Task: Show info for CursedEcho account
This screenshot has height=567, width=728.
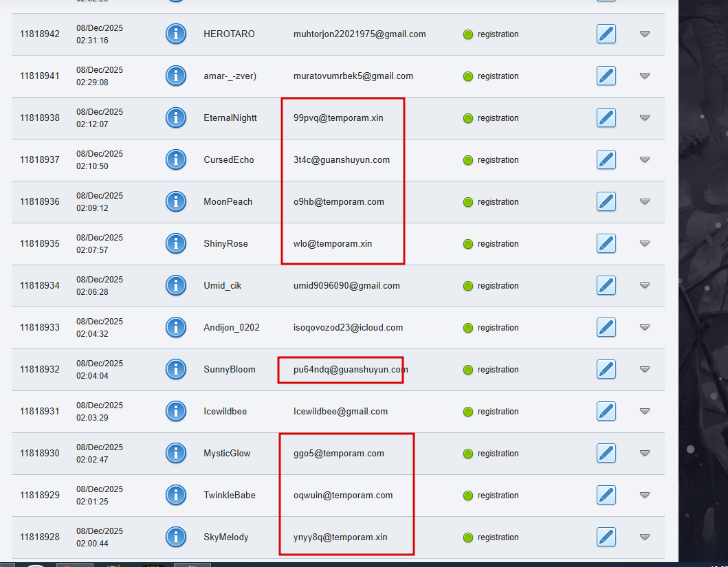Action: tap(175, 159)
